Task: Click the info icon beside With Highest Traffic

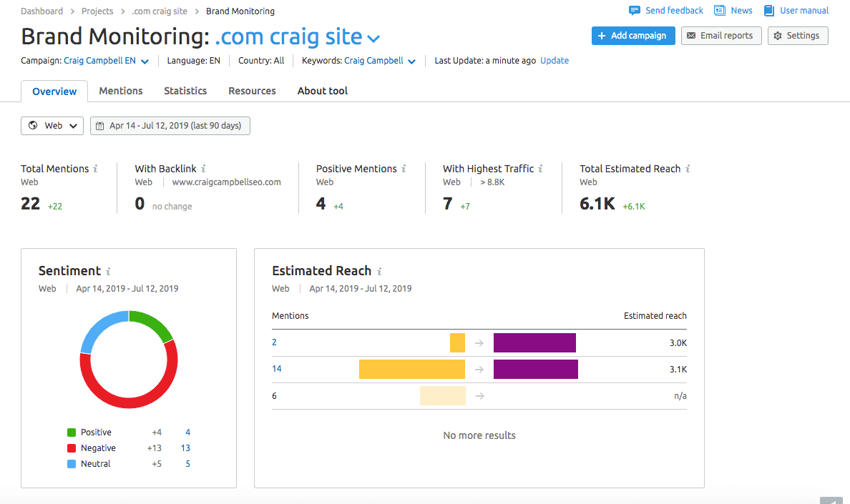Action: pos(540,169)
